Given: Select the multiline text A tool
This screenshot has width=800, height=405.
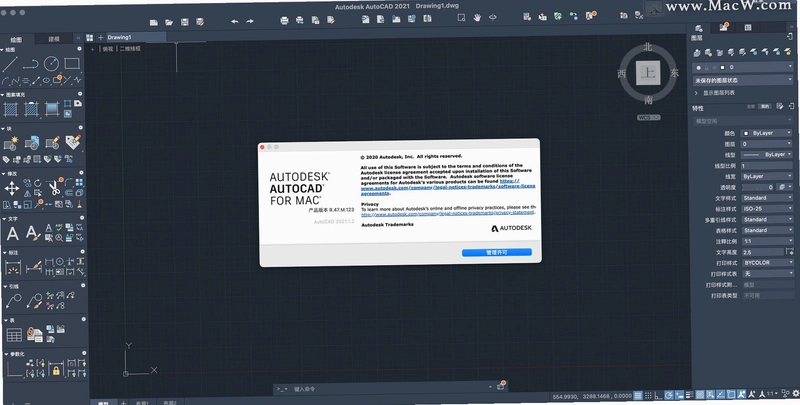Looking at the screenshot, I should (x=12, y=234).
